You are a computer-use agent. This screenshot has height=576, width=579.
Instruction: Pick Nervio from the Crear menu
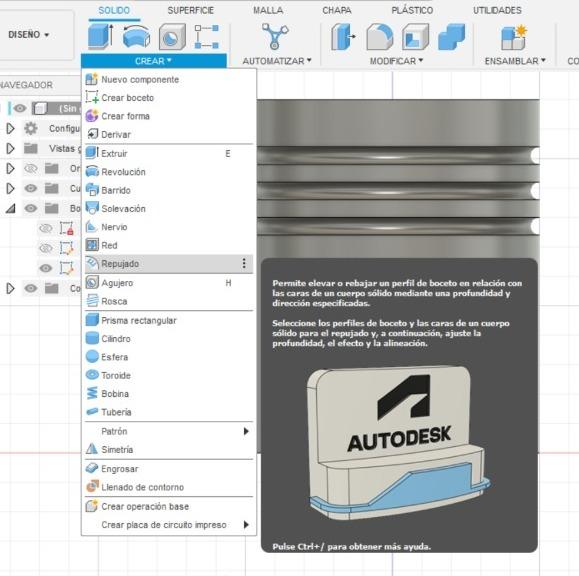[169, 227]
